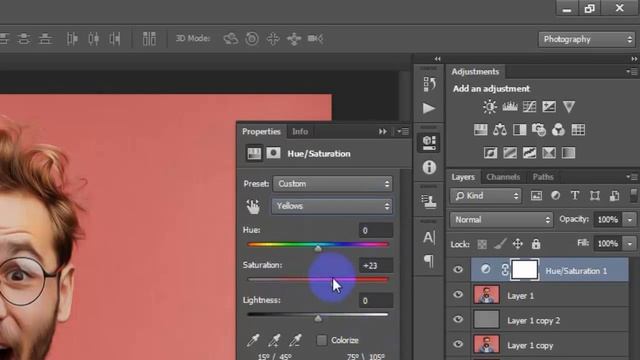This screenshot has height=360, width=640.
Task: Switch to the Info tab
Action: [300, 131]
